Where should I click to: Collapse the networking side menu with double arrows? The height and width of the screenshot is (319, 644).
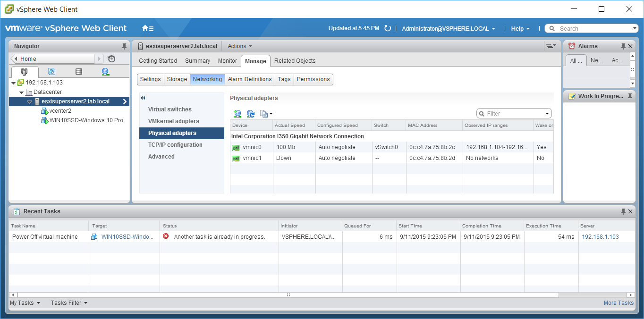point(143,98)
